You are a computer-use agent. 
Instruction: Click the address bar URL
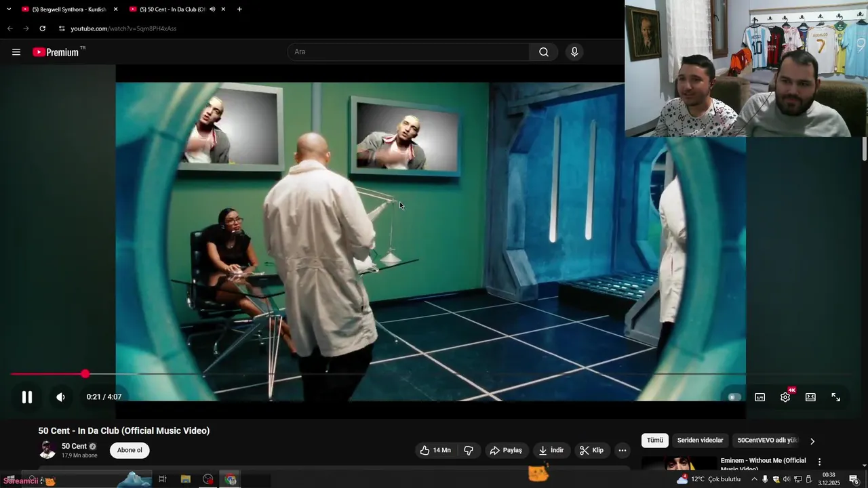pos(123,28)
